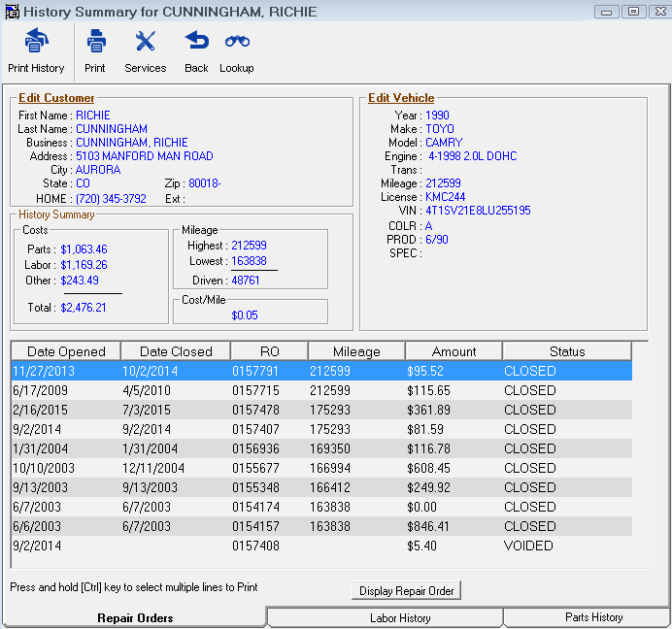The image size is (672, 629).
Task: Select repair order 0156936 row
Action: coord(321,448)
